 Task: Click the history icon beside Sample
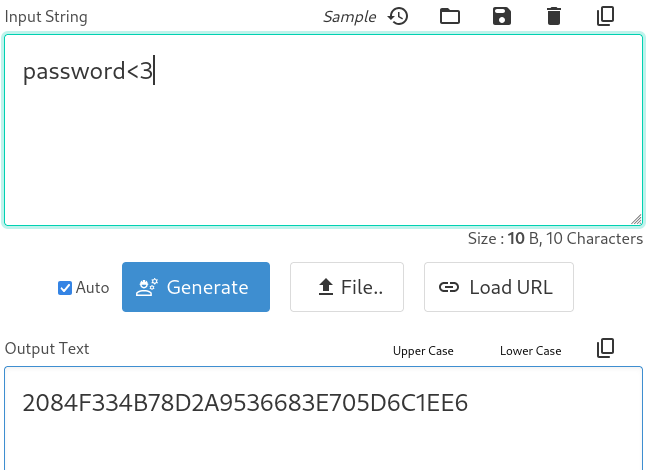point(398,16)
